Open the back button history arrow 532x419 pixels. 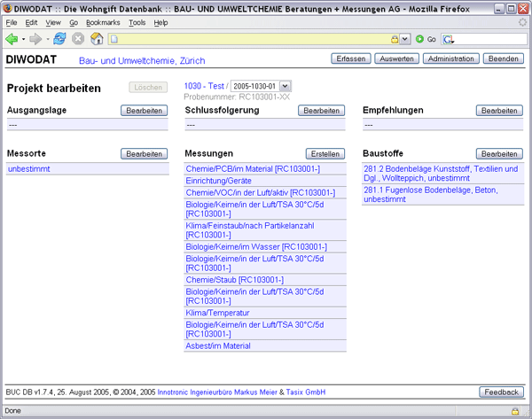(x=22, y=39)
